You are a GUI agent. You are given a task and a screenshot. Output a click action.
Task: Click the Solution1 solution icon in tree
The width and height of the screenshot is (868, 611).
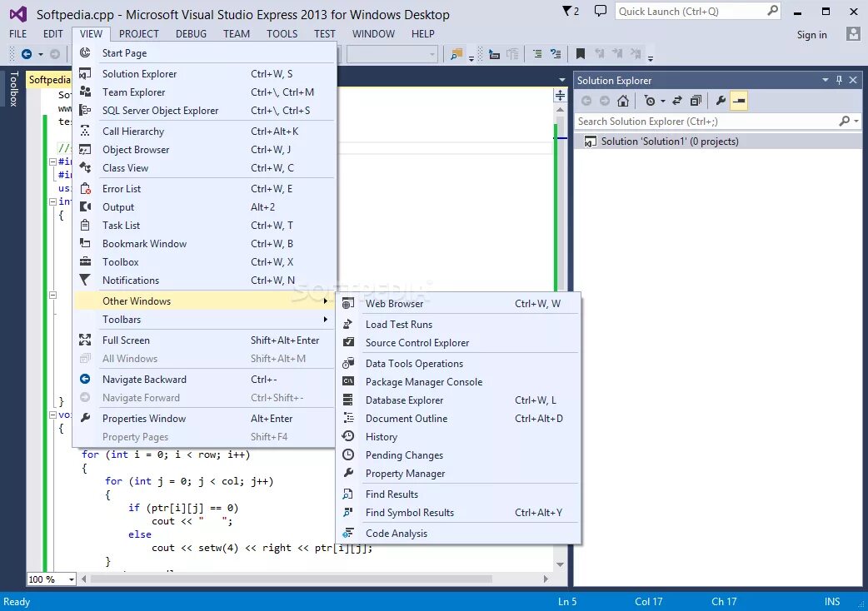pos(590,142)
